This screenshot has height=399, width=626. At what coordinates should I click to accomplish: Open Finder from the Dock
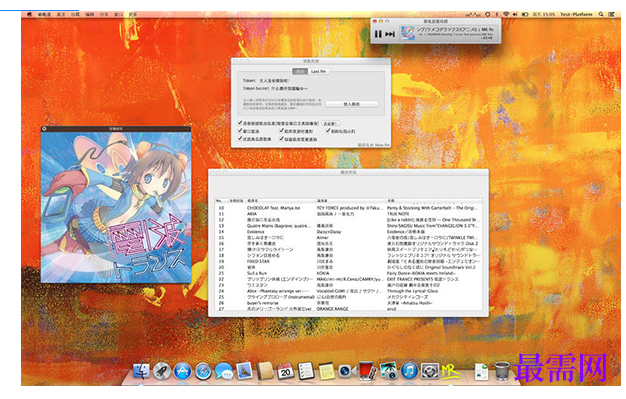(x=141, y=371)
